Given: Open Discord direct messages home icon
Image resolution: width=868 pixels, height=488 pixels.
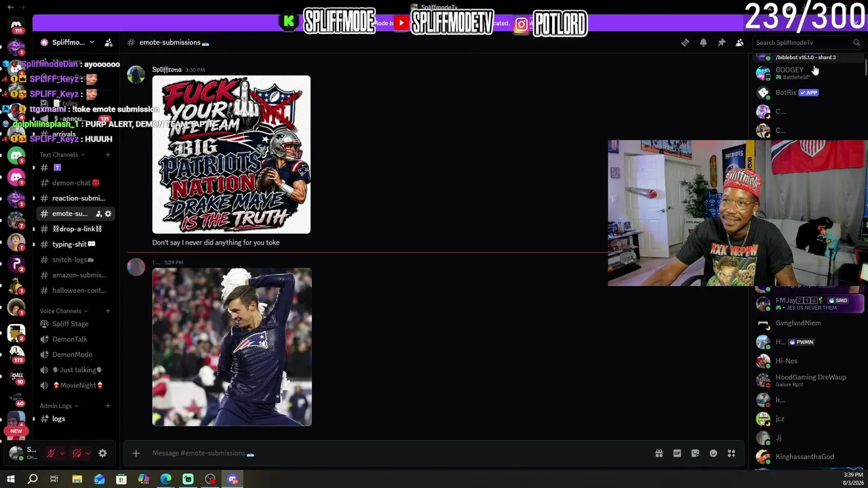Looking at the screenshot, I should 16,26.
